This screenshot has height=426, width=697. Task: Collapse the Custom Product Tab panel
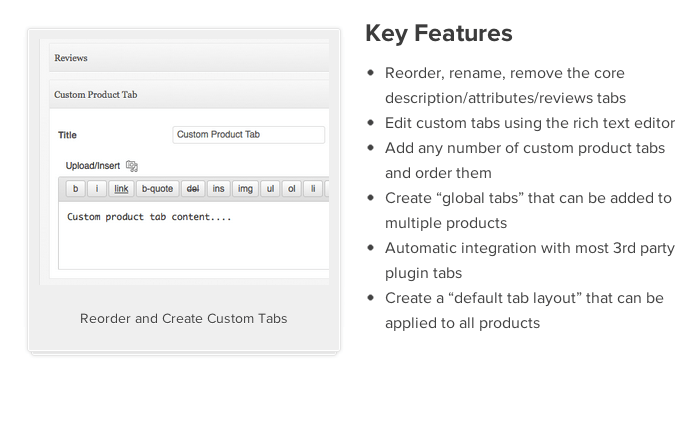[189, 95]
